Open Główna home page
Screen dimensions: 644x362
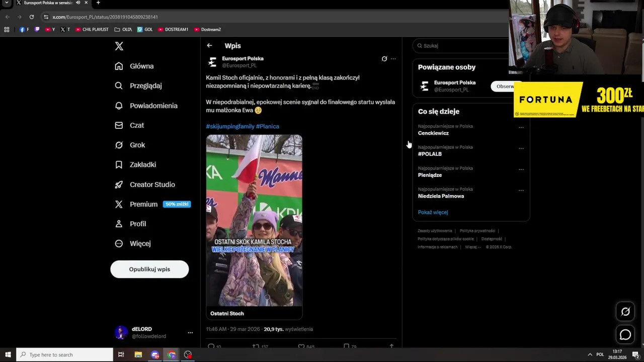point(134,66)
